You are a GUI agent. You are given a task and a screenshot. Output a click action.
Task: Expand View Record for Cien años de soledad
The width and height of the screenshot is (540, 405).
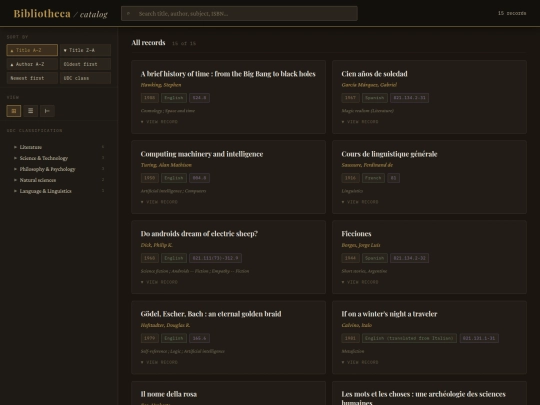[x=360, y=122]
